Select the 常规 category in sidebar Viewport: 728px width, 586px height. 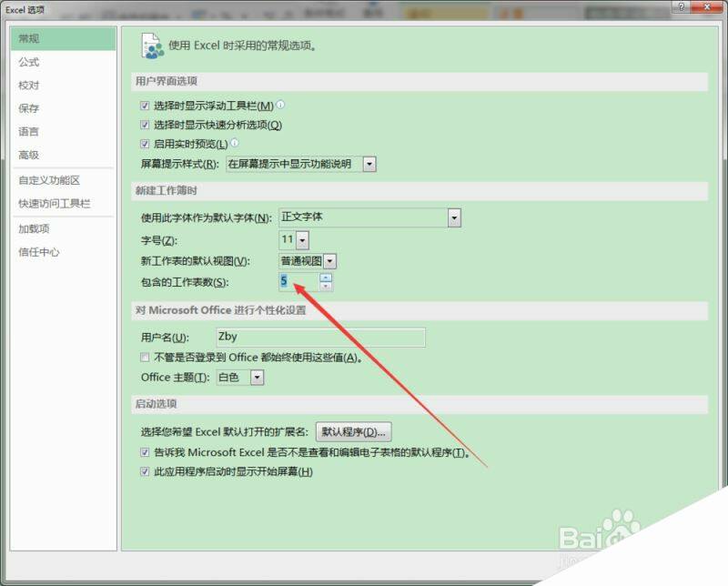63,38
